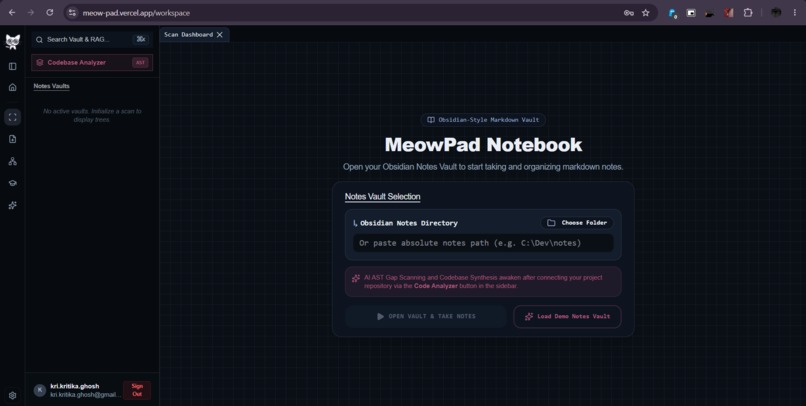This screenshot has height=406, width=806.
Task: Click the kri.kritika.ghosh@gmail email text
Action: tap(85, 395)
